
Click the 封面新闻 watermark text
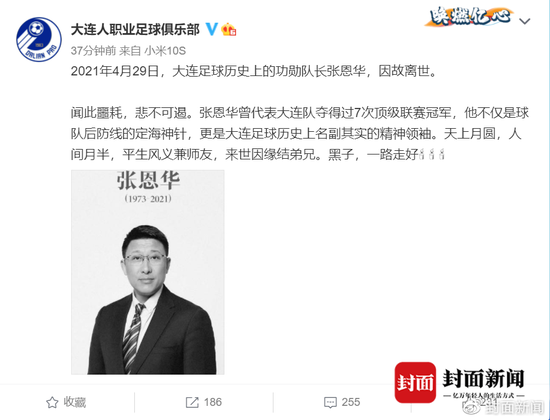click(x=484, y=379)
